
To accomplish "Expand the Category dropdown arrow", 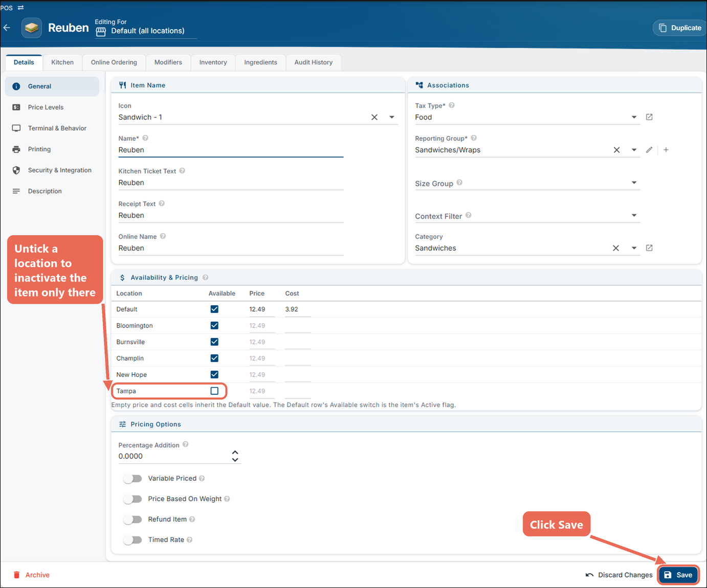I will [634, 248].
